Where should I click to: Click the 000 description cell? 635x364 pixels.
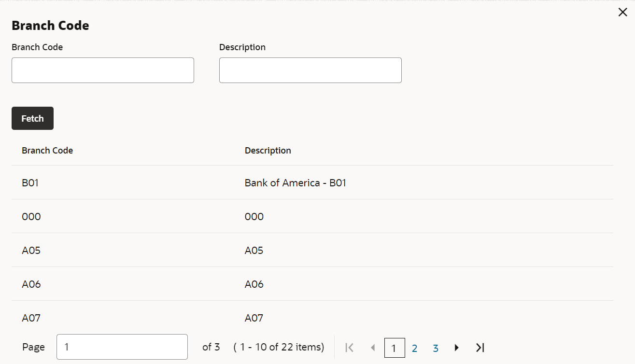tap(254, 217)
